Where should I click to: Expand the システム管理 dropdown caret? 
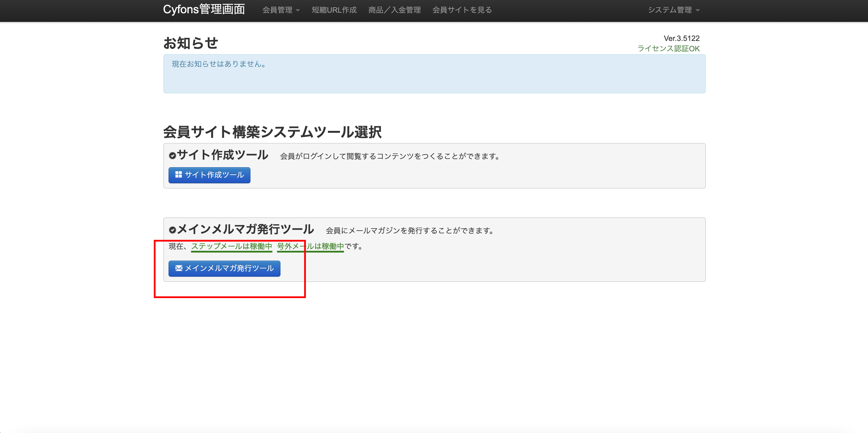(697, 10)
